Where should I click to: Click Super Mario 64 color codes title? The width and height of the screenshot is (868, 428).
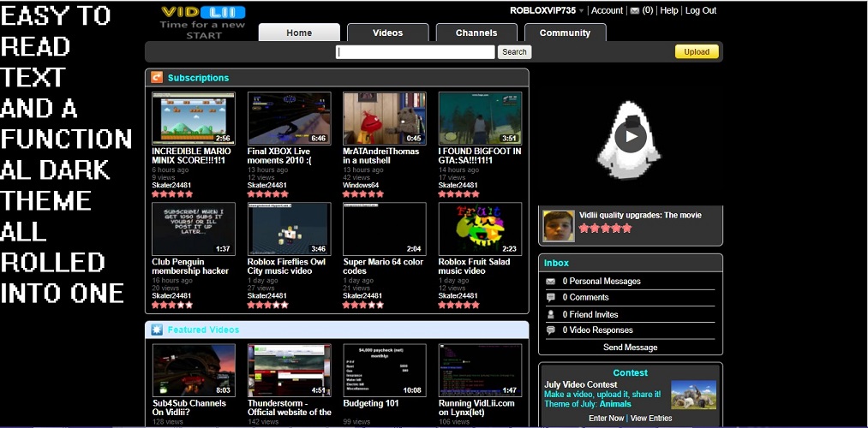(383, 266)
